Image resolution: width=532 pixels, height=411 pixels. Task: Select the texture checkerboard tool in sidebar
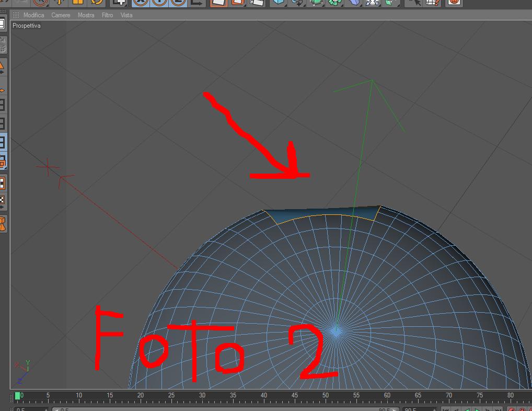click(x=3, y=200)
